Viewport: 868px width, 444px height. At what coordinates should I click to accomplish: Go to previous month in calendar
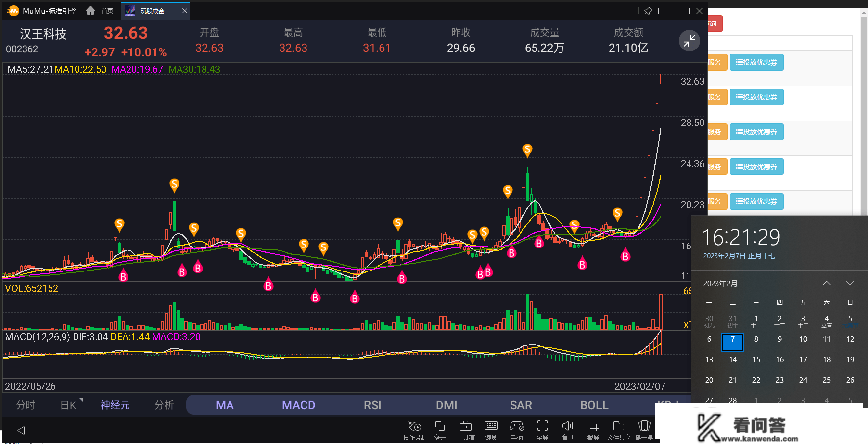pos(827,283)
